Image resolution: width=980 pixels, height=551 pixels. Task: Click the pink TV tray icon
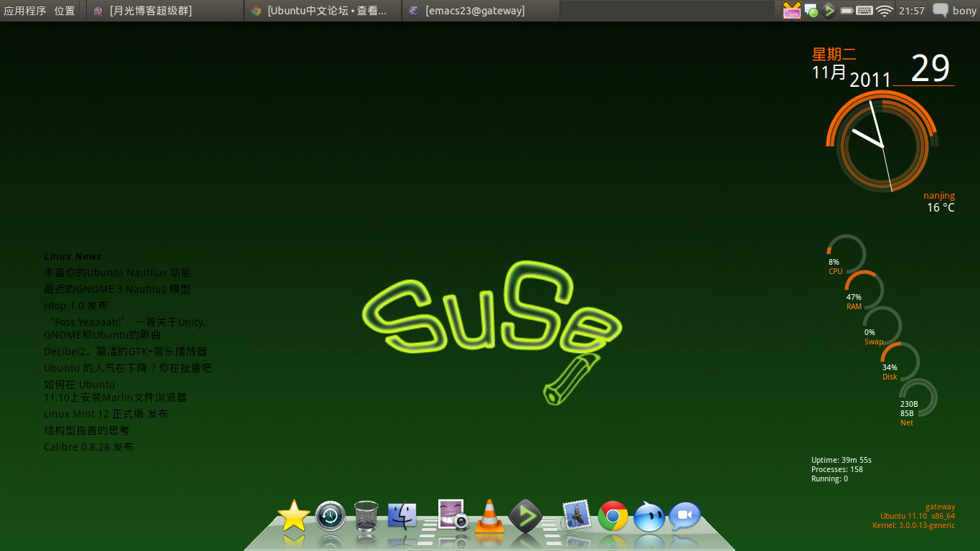(x=791, y=10)
